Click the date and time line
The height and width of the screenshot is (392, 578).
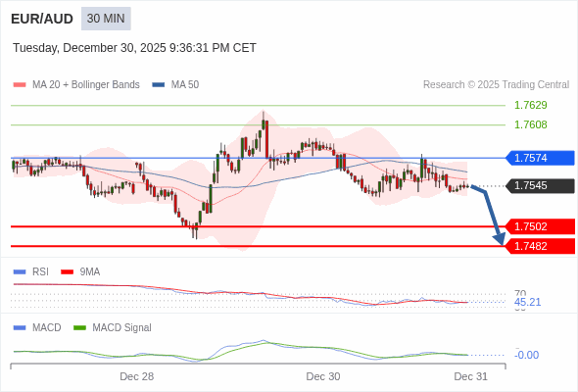tap(134, 48)
